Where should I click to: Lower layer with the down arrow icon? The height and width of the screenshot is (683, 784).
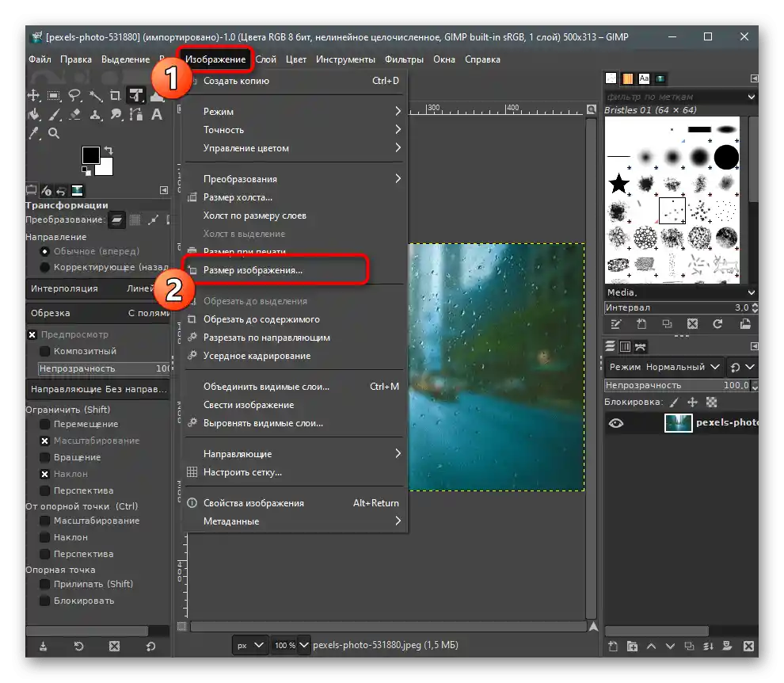pos(670,646)
